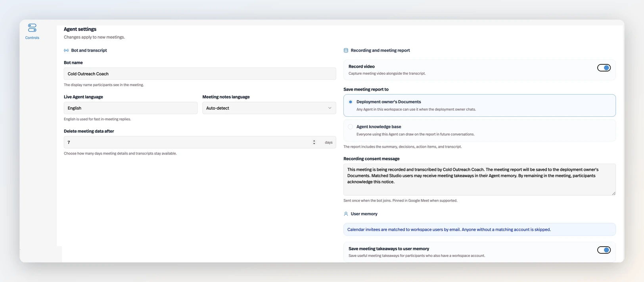Click the 'User memory' section heading

(x=364, y=214)
